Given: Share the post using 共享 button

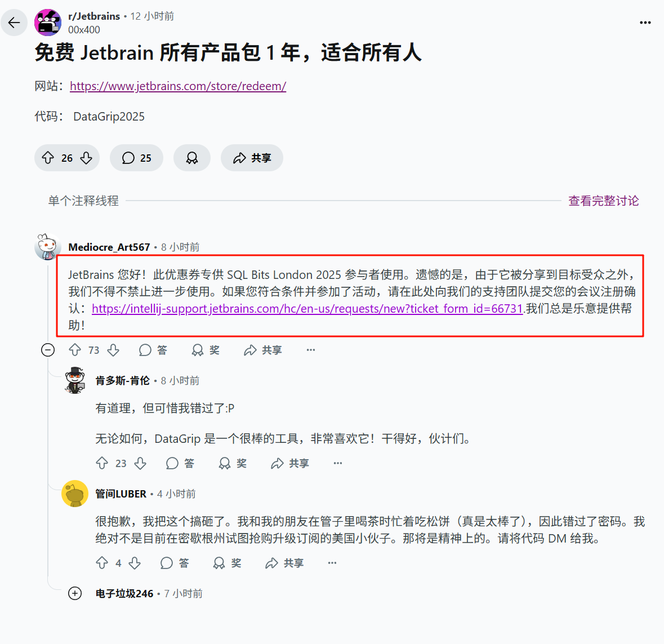Looking at the screenshot, I should pos(252,158).
